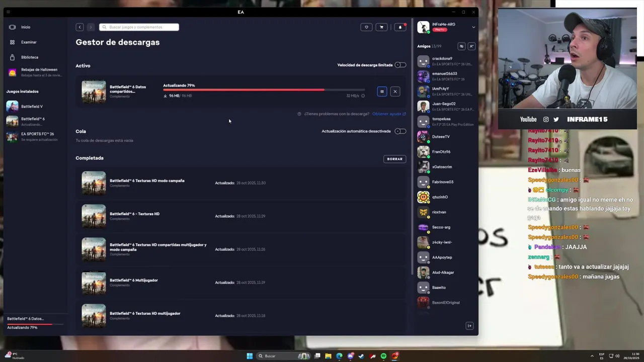Open Discord from the taskbar
This screenshot has height=362, width=644.
click(x=350, y=356)
